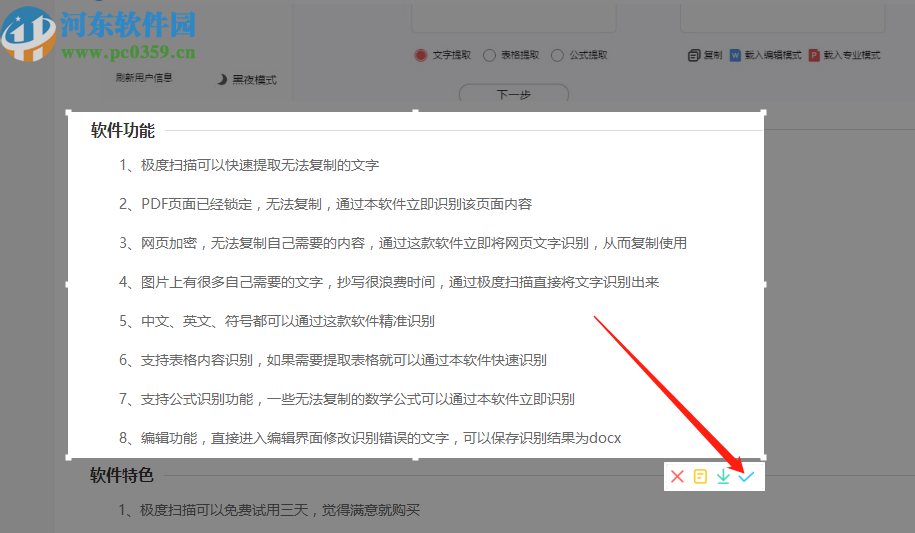
Task: Click the 载入专业模式 label
Action: pos(852,55)
